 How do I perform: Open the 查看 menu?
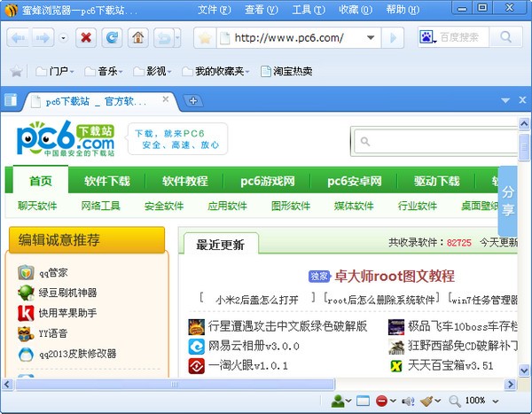[x=262, y=10]
